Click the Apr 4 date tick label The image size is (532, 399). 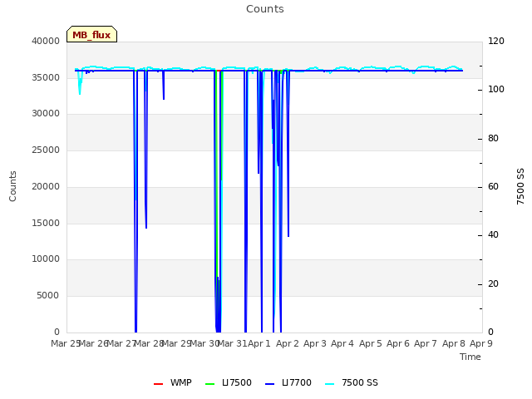[342, 343]
